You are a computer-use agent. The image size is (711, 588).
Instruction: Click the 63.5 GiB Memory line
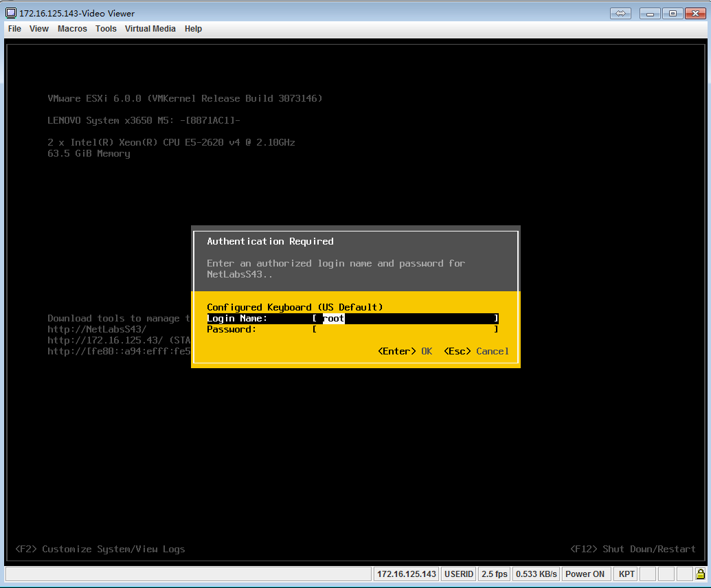[x=89, y=153]
